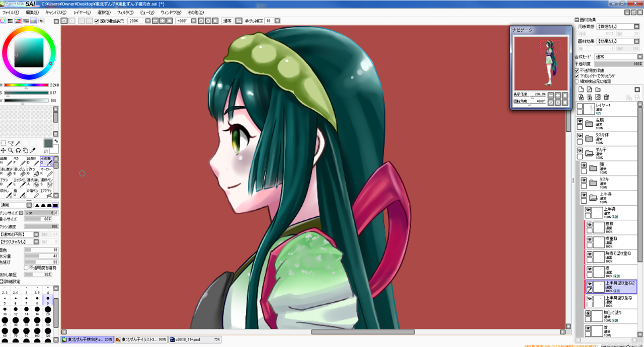Toggle 不透明度保護 checkbox
644x347 pixels.
click(577, 70)
